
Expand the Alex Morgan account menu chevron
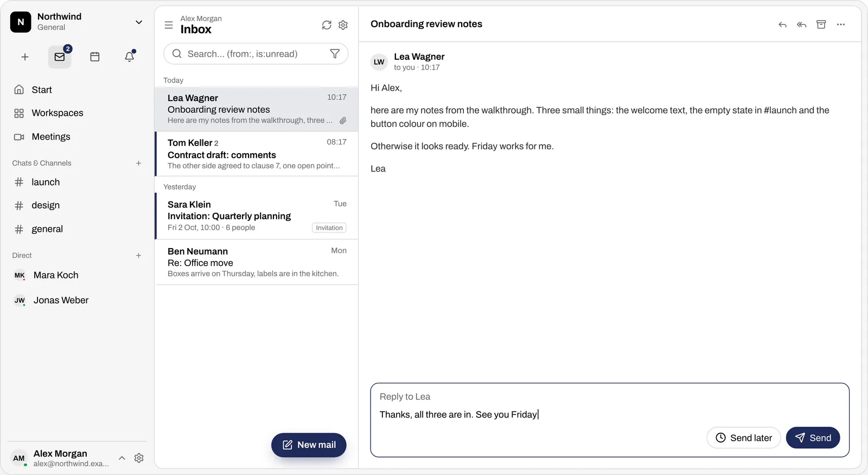[122, 458]
